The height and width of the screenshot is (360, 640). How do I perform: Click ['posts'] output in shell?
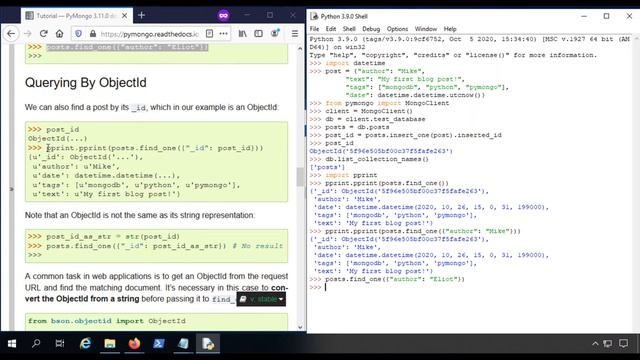click(327, 167)
